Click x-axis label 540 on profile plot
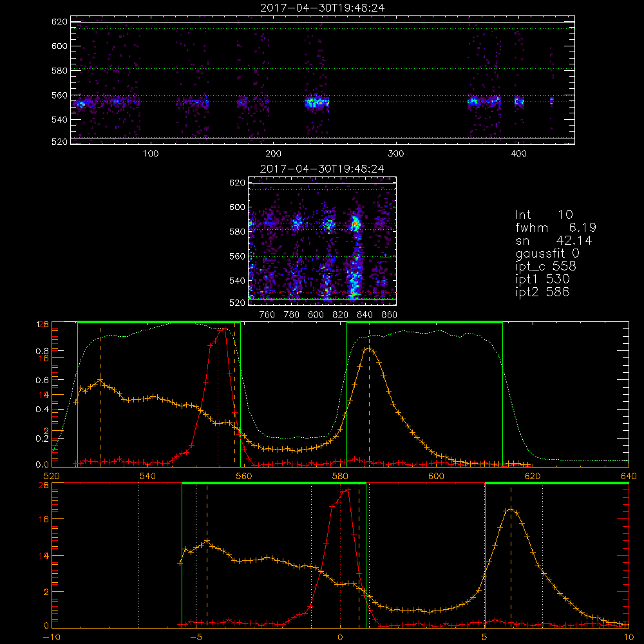Image resolution: width=644 pixels, height=644 pixels. pos(147,476)
